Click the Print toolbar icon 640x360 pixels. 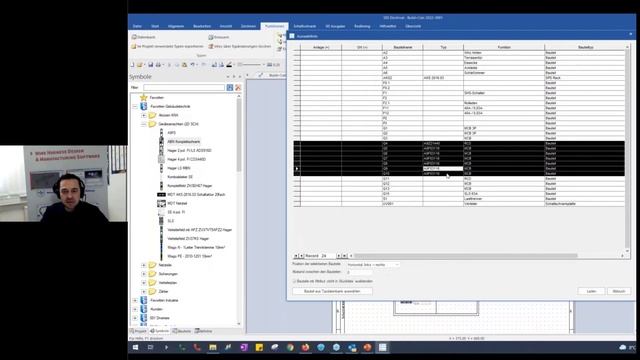[x=158, y=65]
